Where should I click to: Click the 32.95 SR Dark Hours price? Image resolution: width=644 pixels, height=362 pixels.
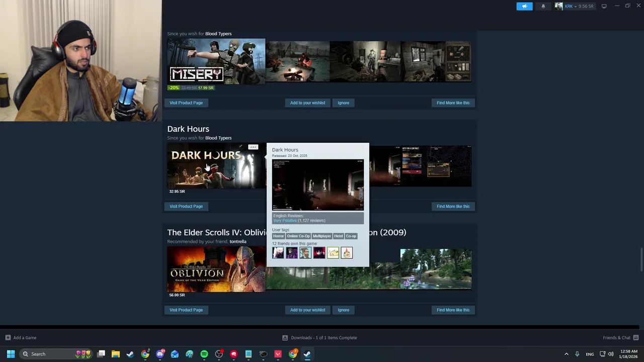(x=177, y=192)
